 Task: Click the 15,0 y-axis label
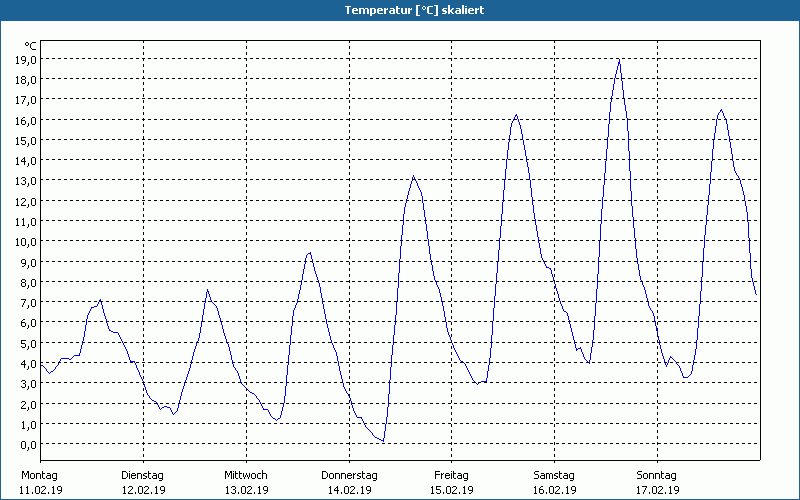tap(26, 140)
